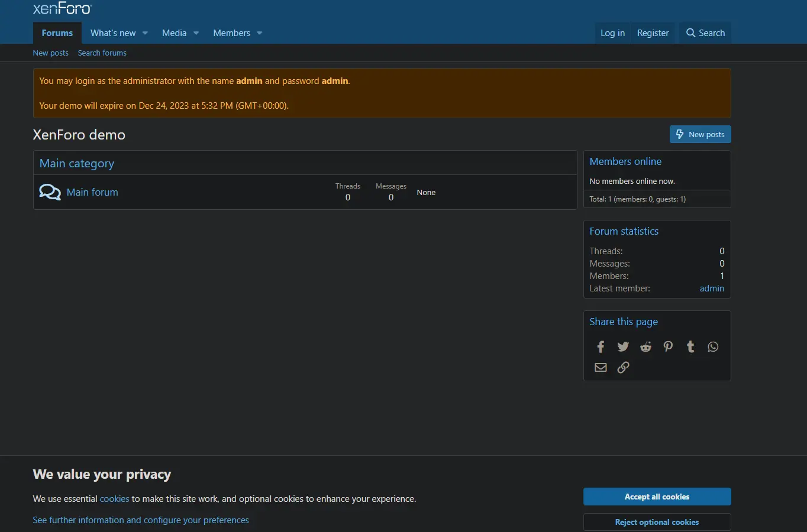The image size is (807, 532).
Task: Click the 'We value your privacy' heading
Action: (102, 474)
